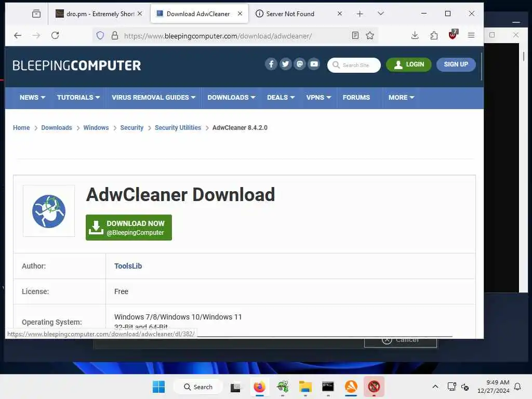
Task: Follow the Security Utilities breadcrumb link
Action: [x=178, y=128]
